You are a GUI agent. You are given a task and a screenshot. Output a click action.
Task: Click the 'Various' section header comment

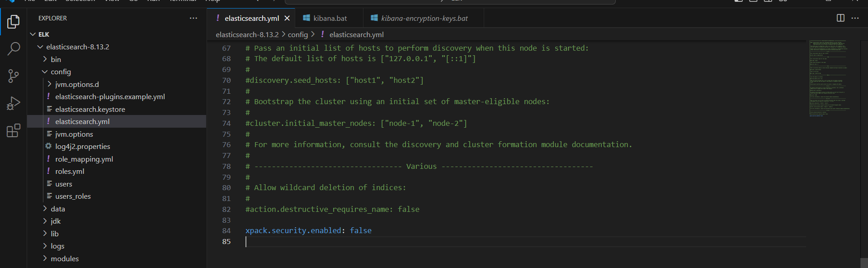tap(419, 166)
